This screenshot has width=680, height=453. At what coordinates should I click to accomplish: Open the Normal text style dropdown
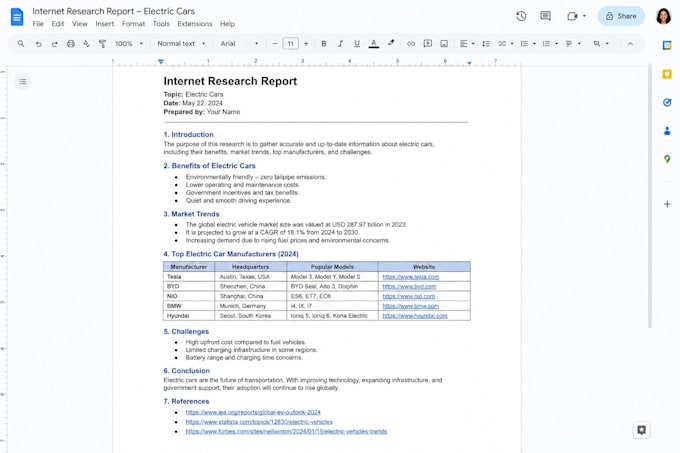181,44
